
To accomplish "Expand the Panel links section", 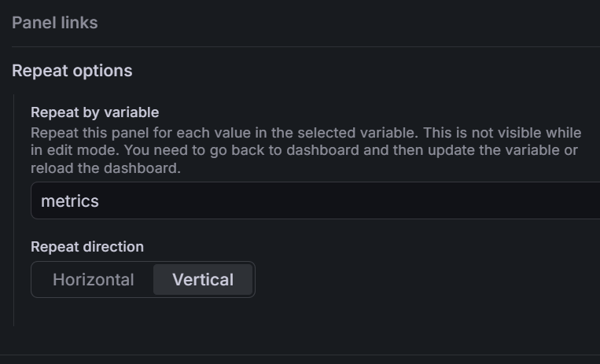I will pos(55,23).
